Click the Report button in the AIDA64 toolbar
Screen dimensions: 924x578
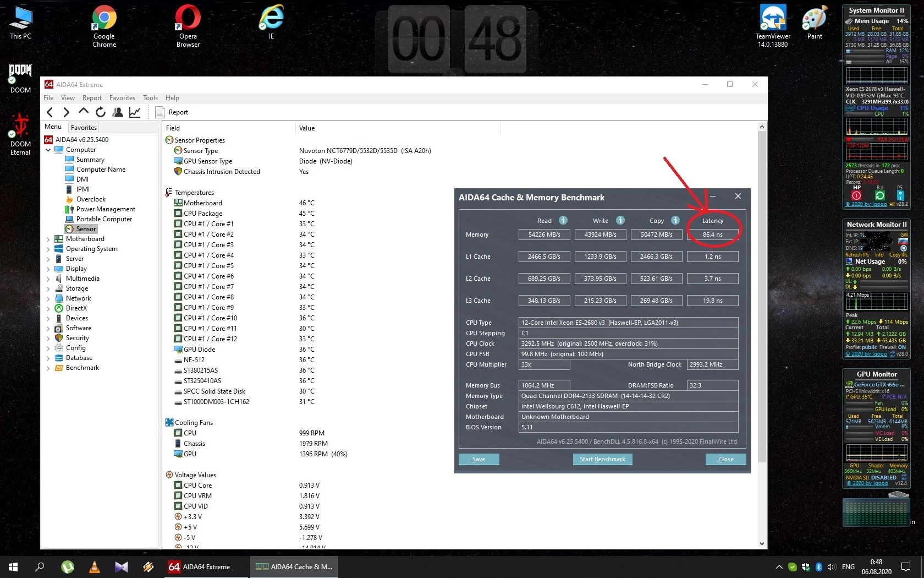coord(172,112)
